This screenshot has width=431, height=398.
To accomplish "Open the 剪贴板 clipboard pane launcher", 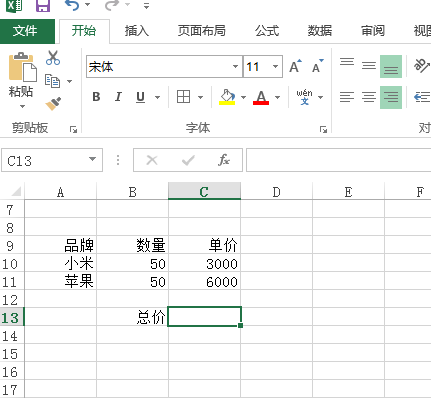I will (73, 130).
